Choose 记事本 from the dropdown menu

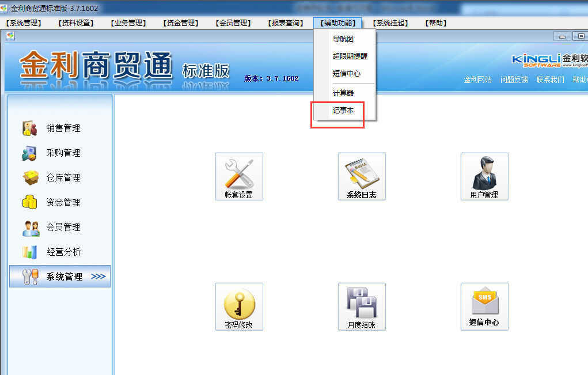[344, 110]
